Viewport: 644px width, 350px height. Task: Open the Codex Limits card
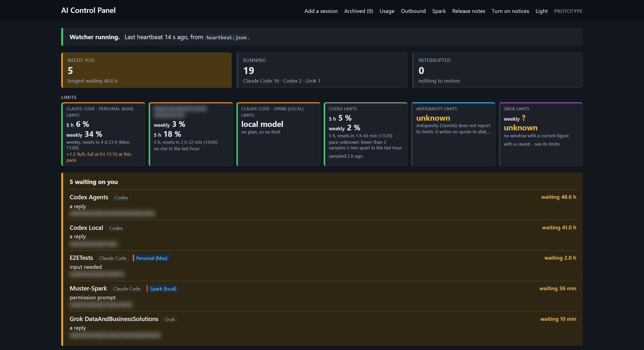(x=366, y=134)
